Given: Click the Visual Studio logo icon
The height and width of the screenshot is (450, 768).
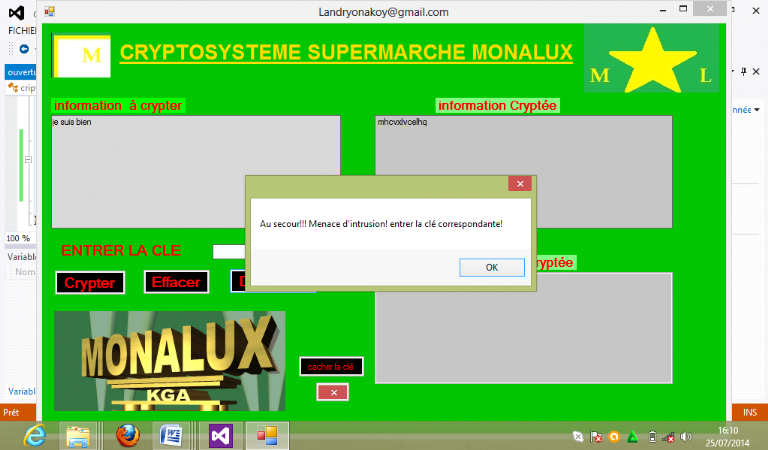Looking at the screenshot, I should point(17,12).
